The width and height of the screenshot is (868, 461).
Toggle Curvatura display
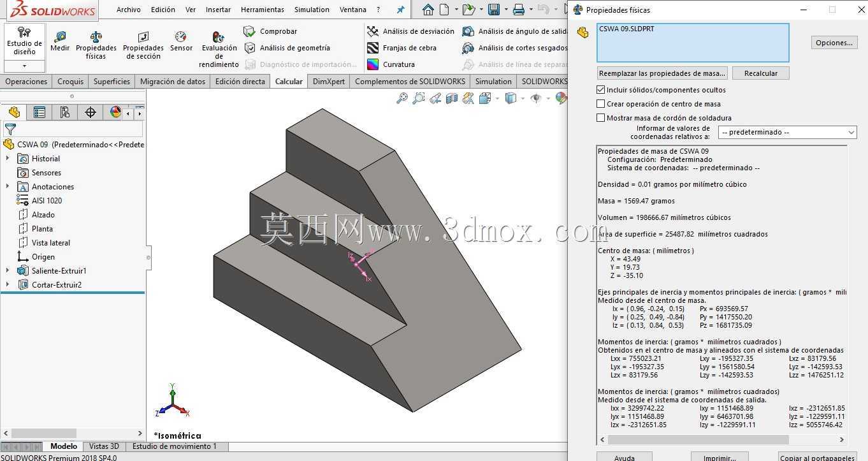pos(391,64)
